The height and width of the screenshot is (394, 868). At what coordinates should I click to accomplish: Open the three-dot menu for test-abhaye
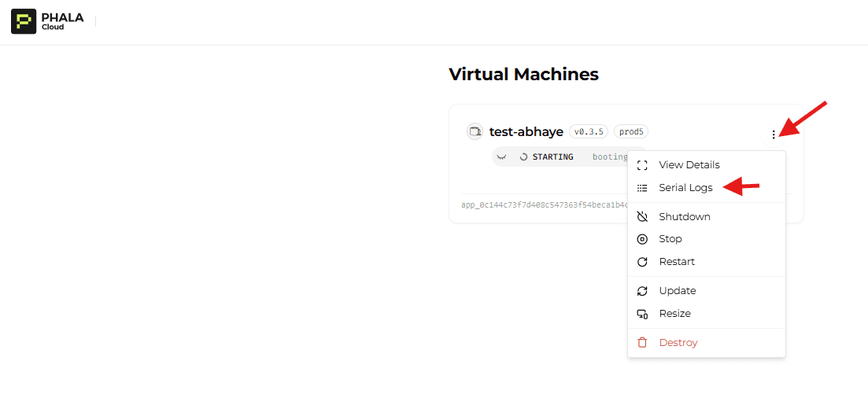pyautogui.click(x=774, y=134)
